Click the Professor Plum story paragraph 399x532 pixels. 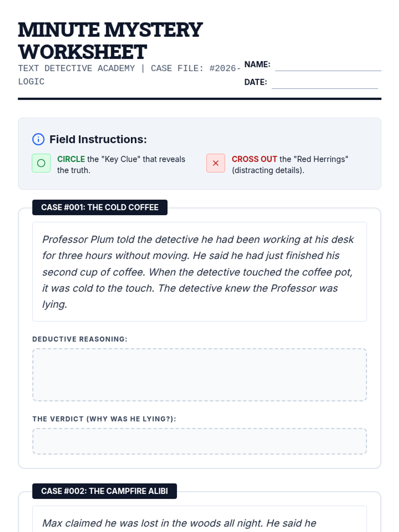[x=198, y=272]
